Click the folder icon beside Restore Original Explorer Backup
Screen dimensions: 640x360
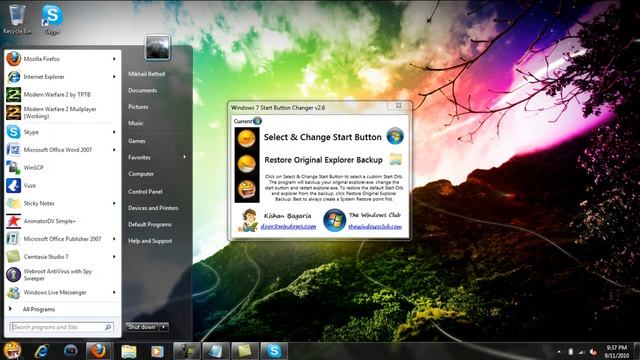(x=395, y=159)
